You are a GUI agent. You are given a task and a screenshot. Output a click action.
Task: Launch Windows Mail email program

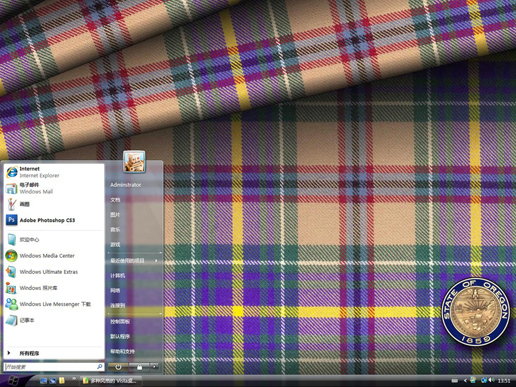(x=54, y=188)
